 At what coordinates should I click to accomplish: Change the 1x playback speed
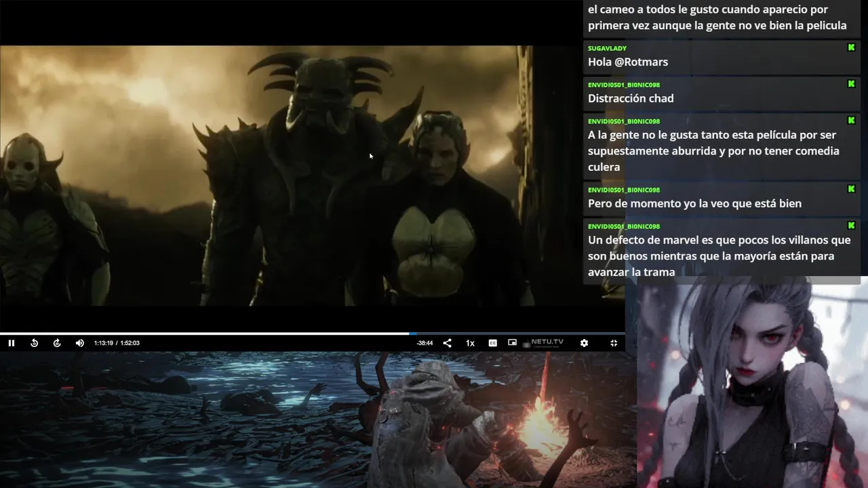(470, 343)
